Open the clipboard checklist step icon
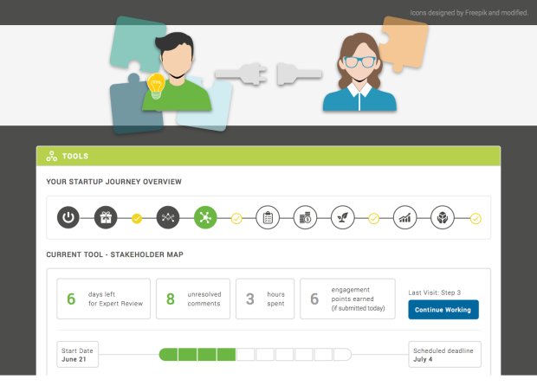Screen dimensions: 537x392 (268, 217)
